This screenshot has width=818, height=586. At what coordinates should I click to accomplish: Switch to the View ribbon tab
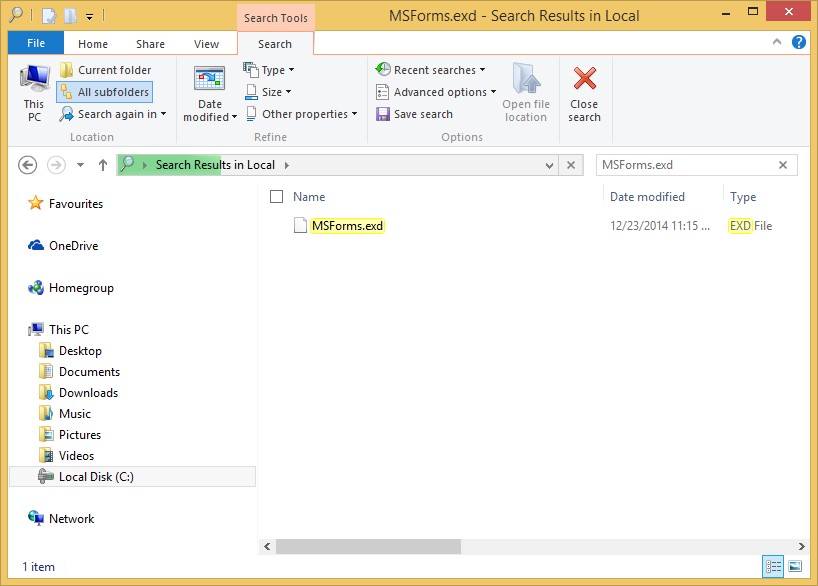[x=206, y=44]
